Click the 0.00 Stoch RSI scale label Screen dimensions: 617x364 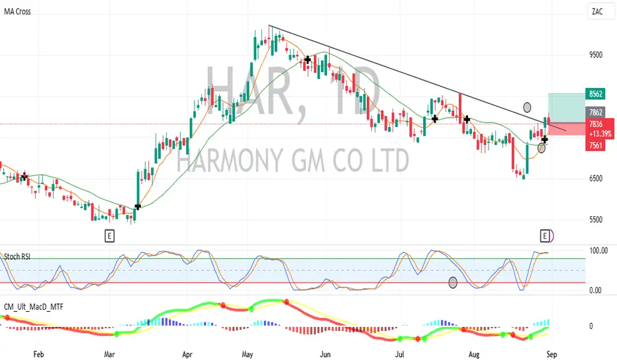click(x=595, y=291)
